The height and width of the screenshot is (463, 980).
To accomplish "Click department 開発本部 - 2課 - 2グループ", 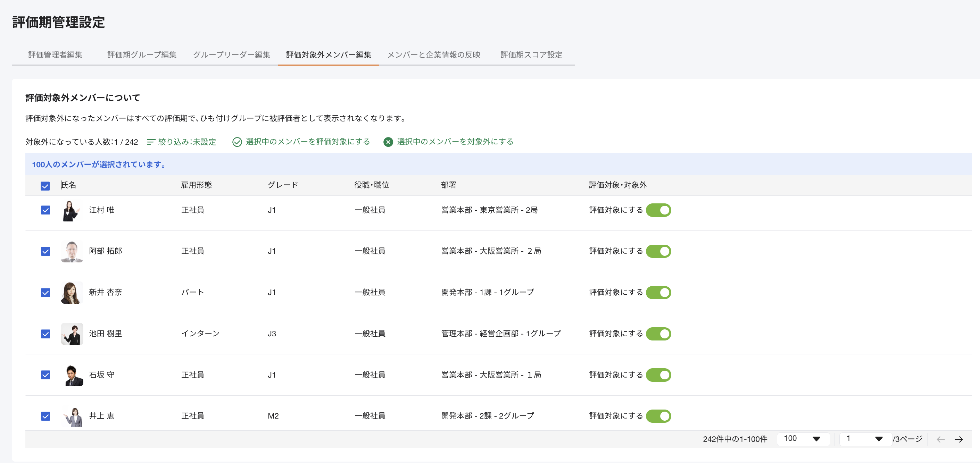I will pyautogui.click(x=488, y=416).
